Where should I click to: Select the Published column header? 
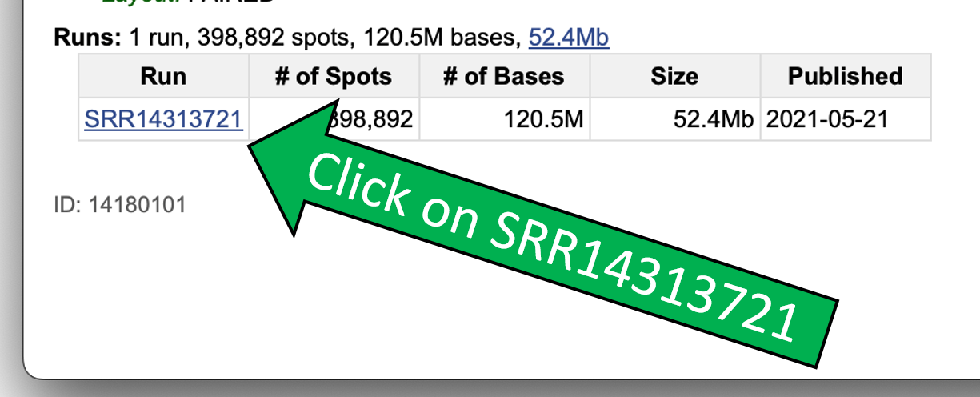click(846, 76)
